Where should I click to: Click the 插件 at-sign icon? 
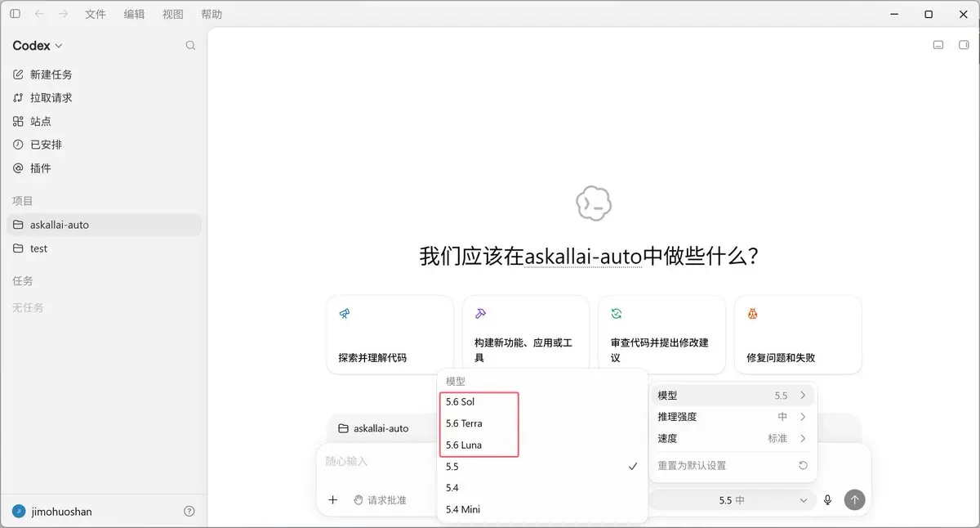[18, 168]
